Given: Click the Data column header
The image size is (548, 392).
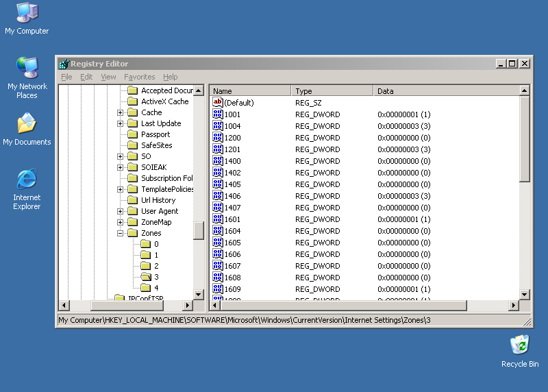Looking at the screenshot, I should (447, 91).
